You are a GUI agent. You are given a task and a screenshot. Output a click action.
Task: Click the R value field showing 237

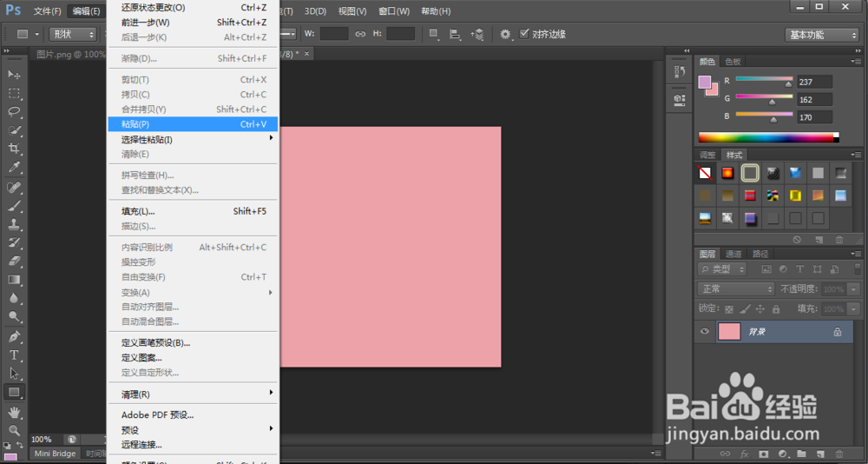(815, 82)
